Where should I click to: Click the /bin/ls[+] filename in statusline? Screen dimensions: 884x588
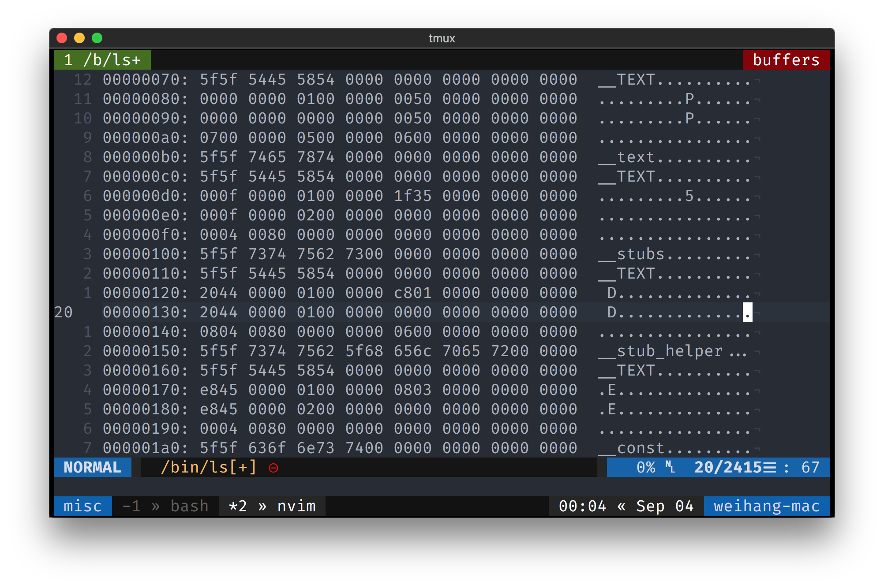click(209, 467)
